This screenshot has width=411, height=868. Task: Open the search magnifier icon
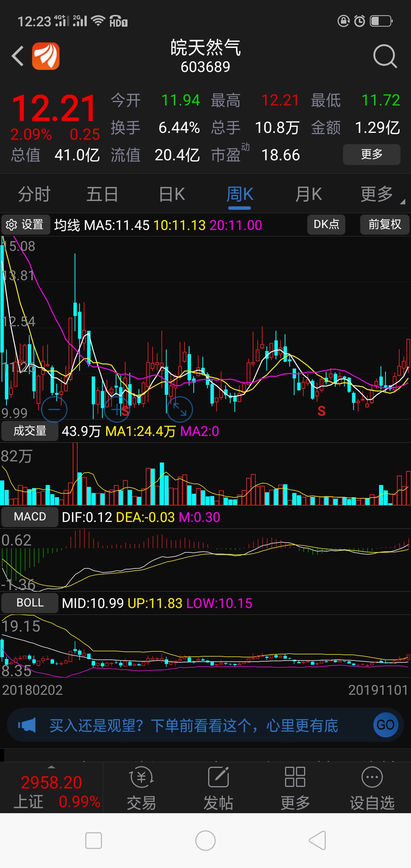tap(385, 56)
